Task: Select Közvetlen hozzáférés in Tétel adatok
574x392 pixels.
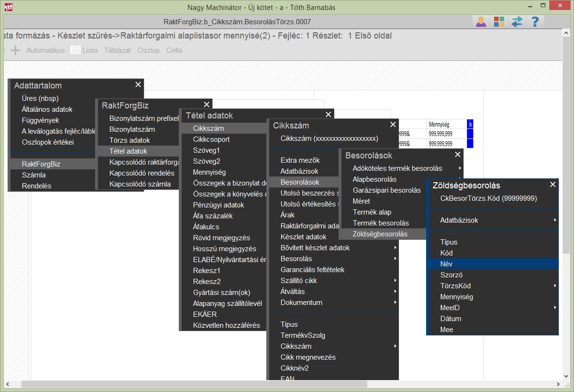Action: tap(226, 325)
